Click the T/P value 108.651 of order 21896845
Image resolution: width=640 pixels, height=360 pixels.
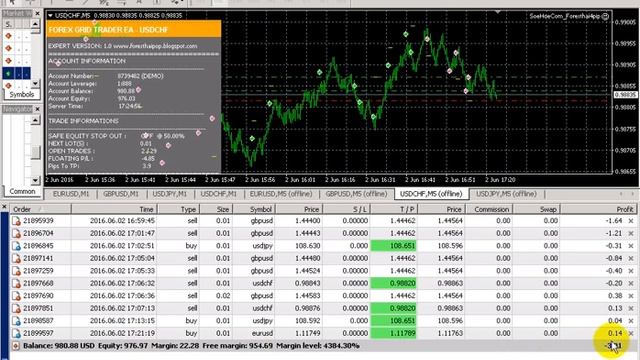point(393,246)
